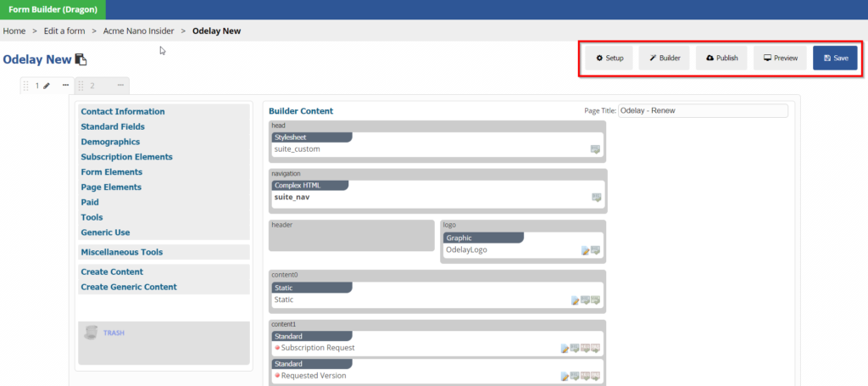868x386 pixels.
Task: Click the edit icon on Static content row
Action: point(576,300)
